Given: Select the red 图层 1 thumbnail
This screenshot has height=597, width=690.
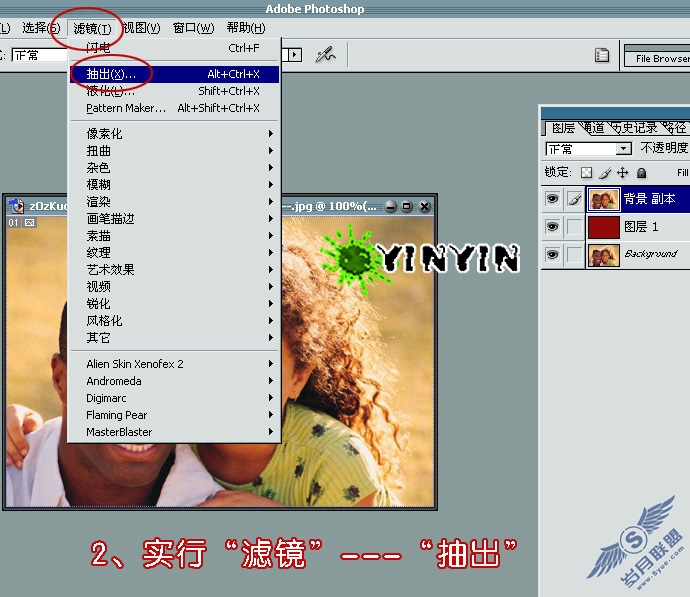Looking at the screenshot, I should pyautogui.click(x=604, y=227).
